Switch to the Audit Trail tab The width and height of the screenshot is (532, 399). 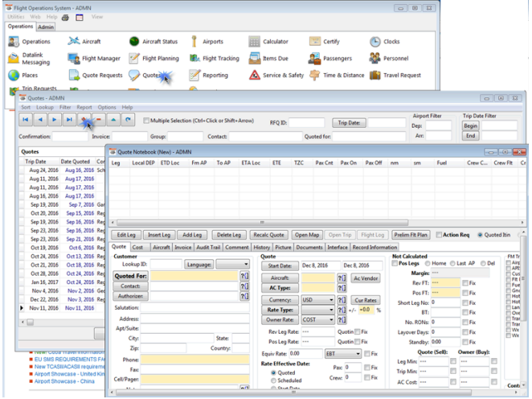(x=208, y=247)
